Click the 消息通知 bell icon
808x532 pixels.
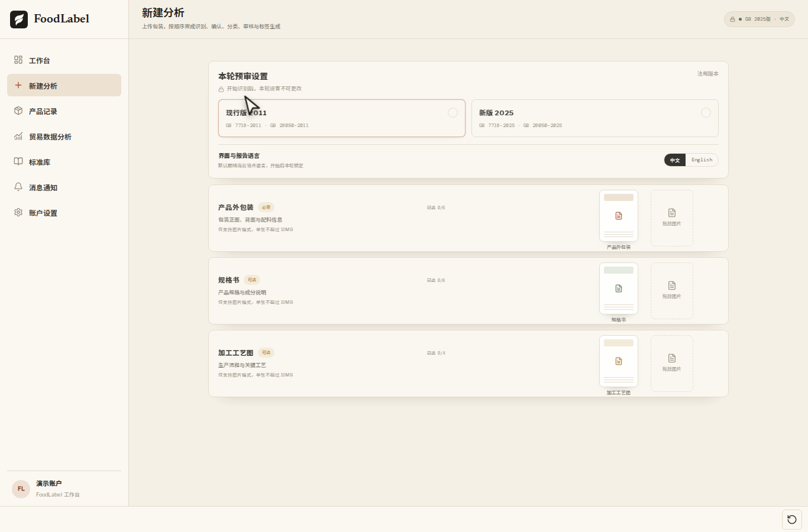coord(18,187)
